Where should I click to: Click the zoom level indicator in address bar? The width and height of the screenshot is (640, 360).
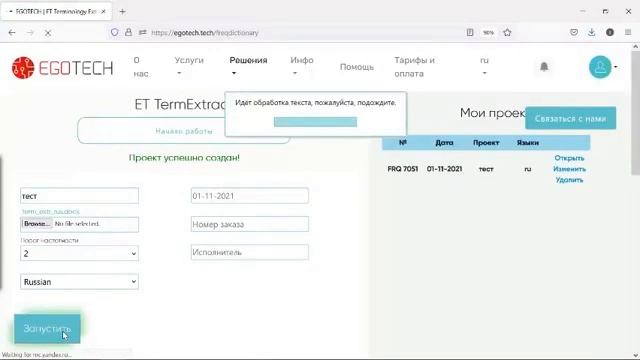point(488,33)
